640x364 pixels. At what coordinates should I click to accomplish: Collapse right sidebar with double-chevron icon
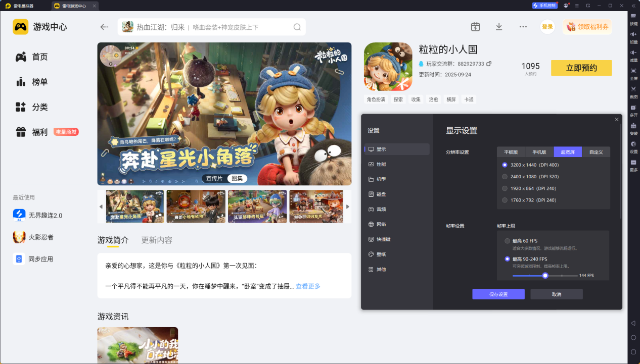pyautogui.click(x=633, y=6)
